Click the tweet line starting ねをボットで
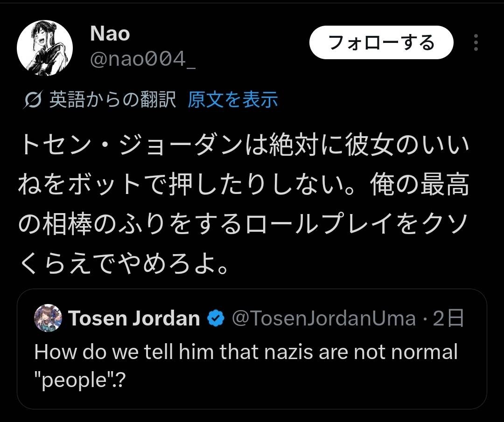504x422 pixels. tap(244, 187)
